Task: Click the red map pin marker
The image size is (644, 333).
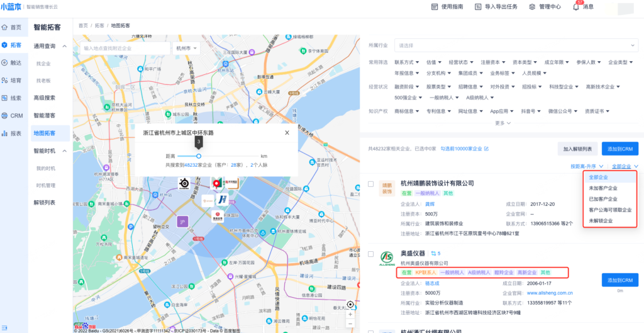Action: (x=218, y=183)
